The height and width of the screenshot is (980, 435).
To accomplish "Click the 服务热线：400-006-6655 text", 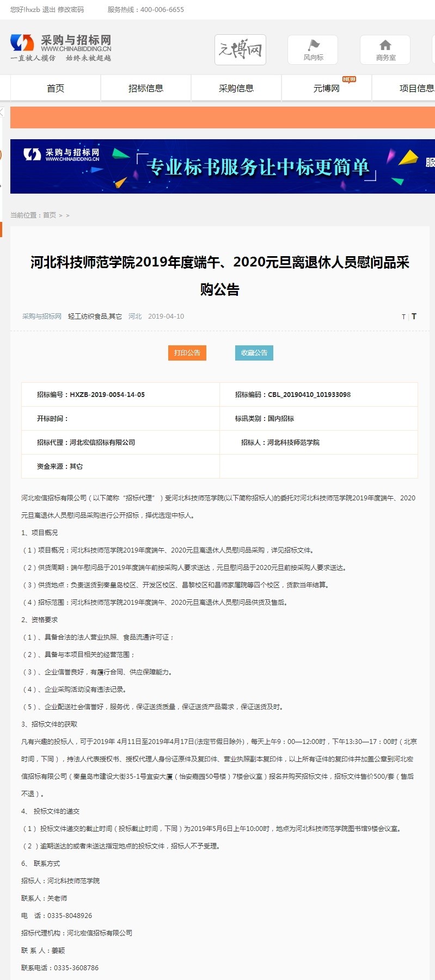I will click(x=146, y=10).
